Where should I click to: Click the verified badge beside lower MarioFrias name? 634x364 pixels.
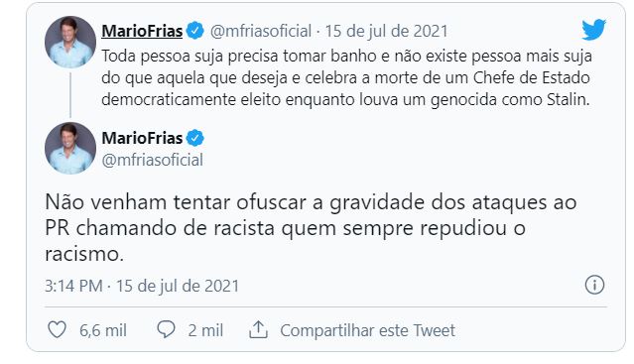tap(195, 138)
